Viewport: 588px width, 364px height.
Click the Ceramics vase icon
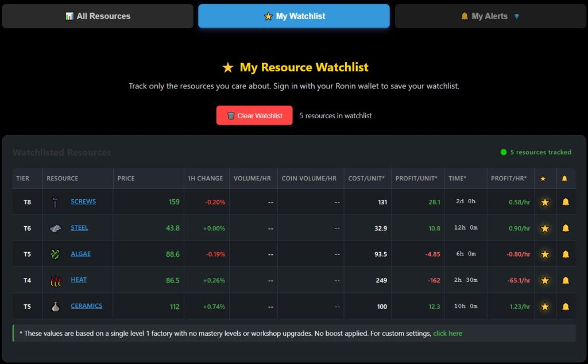coord(55,307)
